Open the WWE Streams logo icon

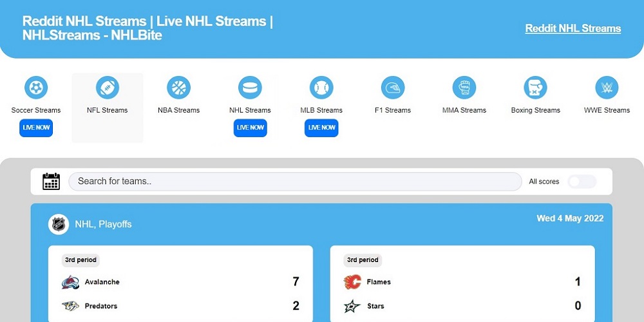607,88
